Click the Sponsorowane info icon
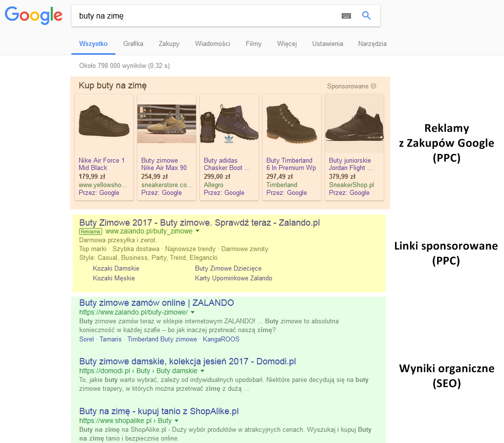The width and height of the screenshot is (504, 443). click(x=373, y=86)
